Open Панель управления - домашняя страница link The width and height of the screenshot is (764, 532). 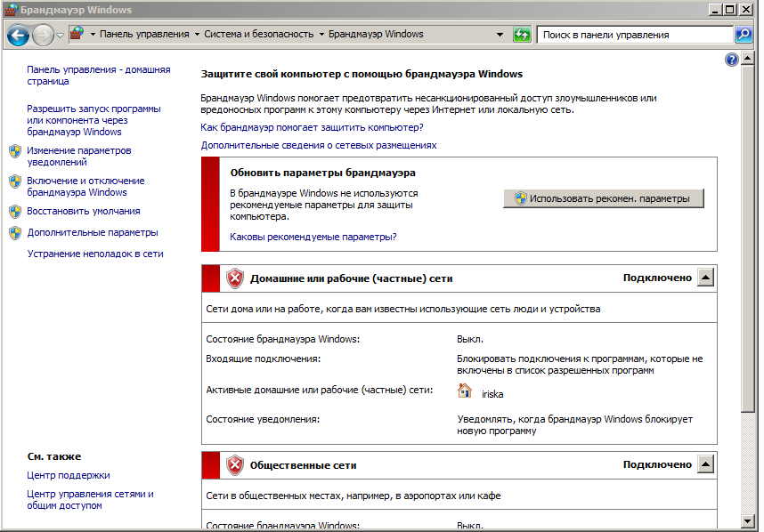[x=99, y=76]
